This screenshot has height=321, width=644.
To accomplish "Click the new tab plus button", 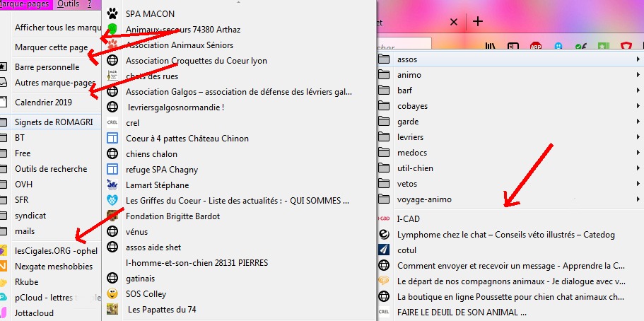I will 478,21.
